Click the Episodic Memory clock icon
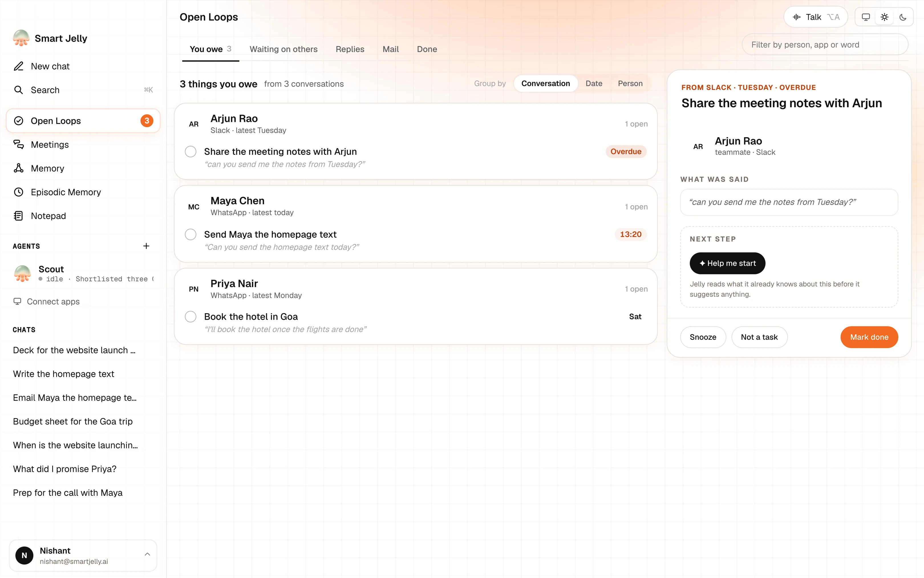Image resolution: width=924 pixels, height=578 pixels. (18, 192)
